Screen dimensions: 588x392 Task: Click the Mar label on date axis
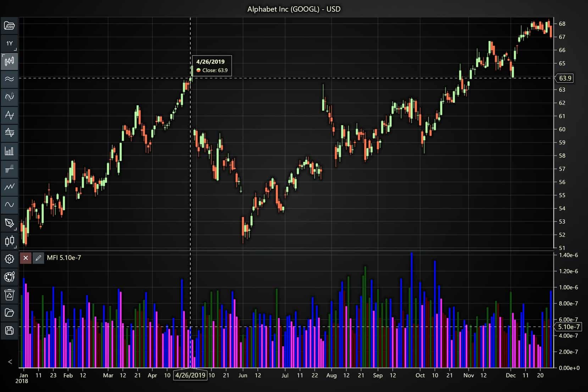(108, 375)
